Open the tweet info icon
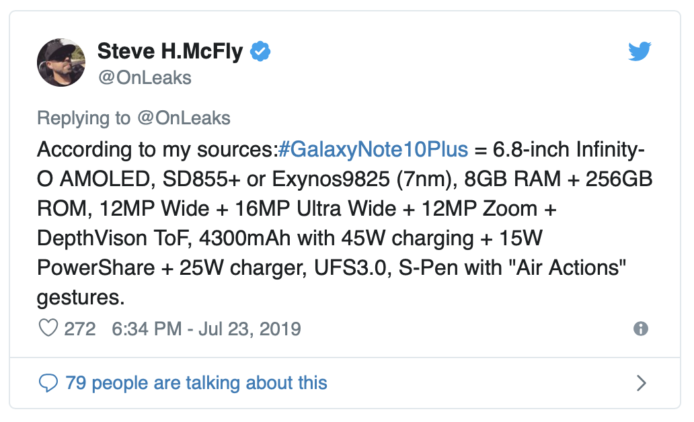The height and width of the screenshot is (422, 694). (641, 329)
